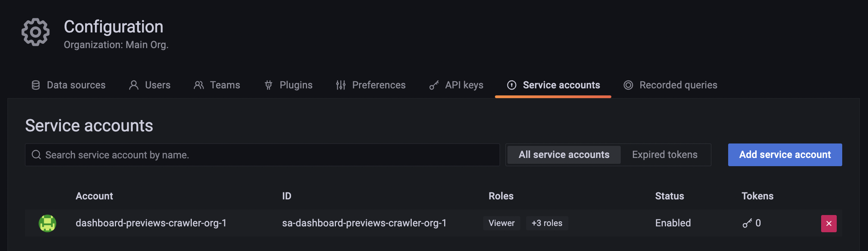Click the Preferences sliders icon
The height and width of the screenshot is (251, 868).
341,85
